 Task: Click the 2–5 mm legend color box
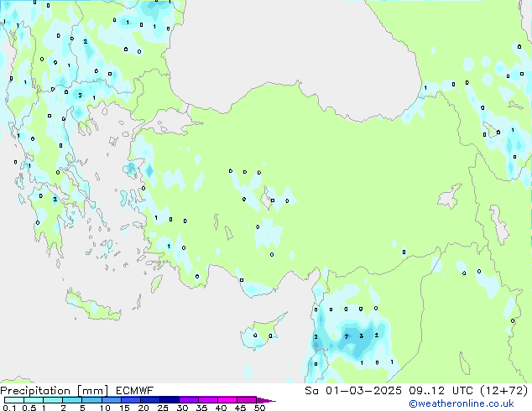(x=72, y=400)
